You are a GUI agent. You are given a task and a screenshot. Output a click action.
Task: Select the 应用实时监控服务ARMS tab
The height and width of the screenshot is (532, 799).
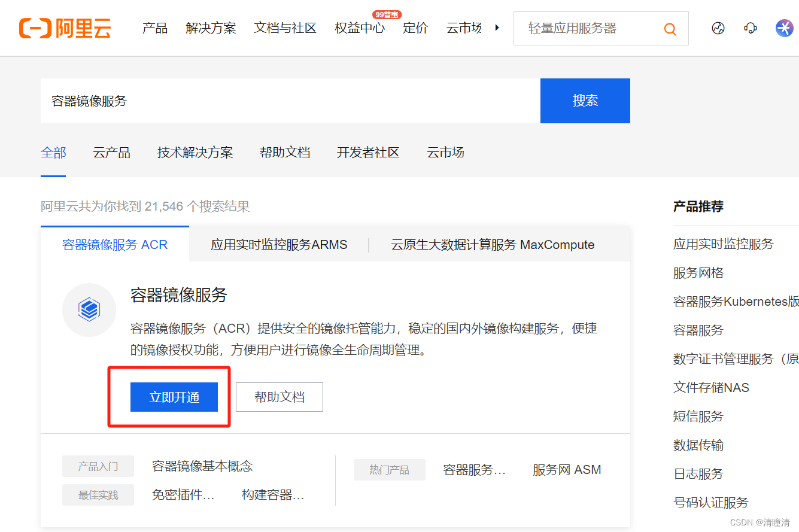pos(279,244)
